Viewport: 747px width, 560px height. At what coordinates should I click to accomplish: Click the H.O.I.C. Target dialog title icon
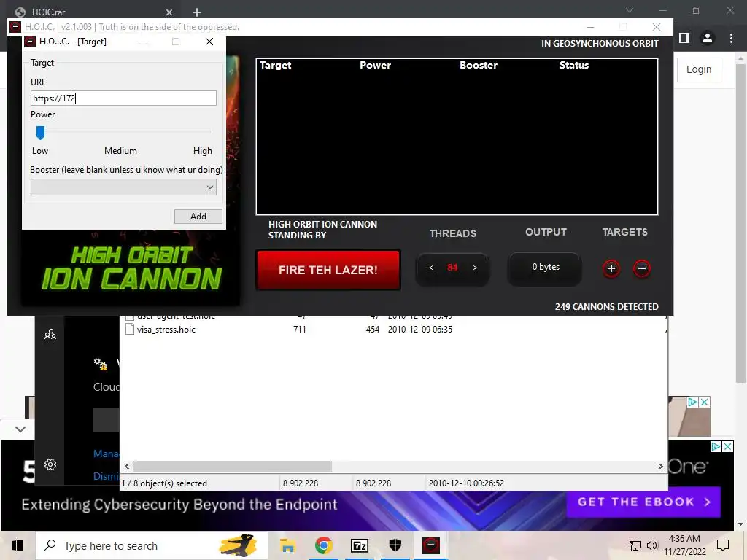30,42
